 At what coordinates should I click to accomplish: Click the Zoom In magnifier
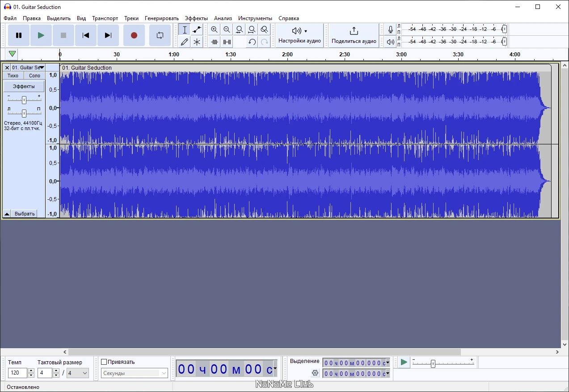tap(215, 30)
